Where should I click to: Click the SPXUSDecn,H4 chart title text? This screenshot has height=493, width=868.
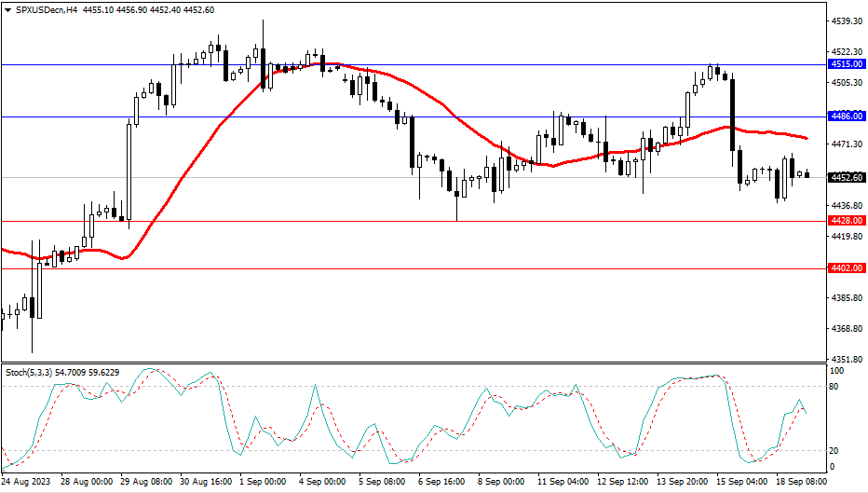click(x=45, y=9)
